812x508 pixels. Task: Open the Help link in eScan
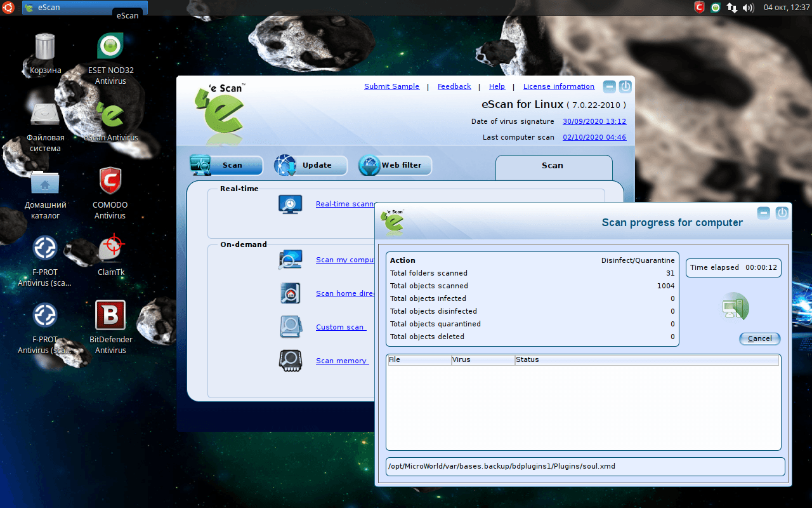[x=497, y=86]
